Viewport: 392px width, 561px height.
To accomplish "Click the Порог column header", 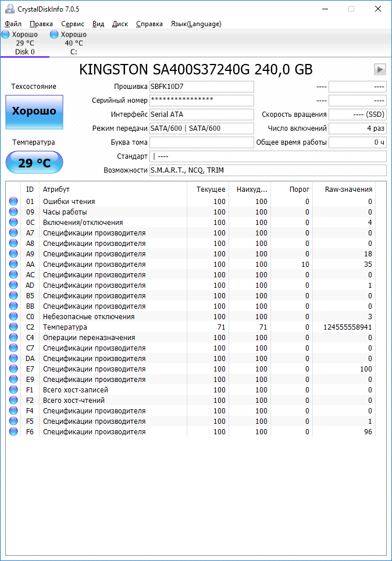I will coord(292,190).
